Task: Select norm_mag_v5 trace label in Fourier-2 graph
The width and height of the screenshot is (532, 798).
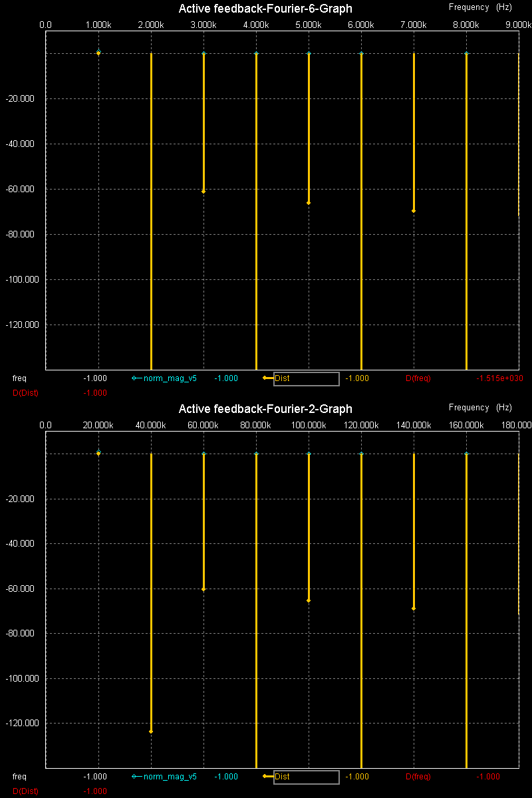Action: (170, 777)
